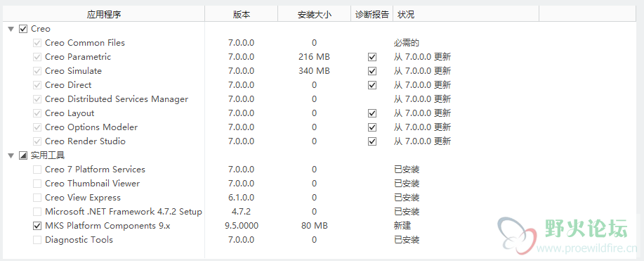Disable diagnostic report for Creo Simulate
Screen dimensions: 644x261
[x=372, y=71]
